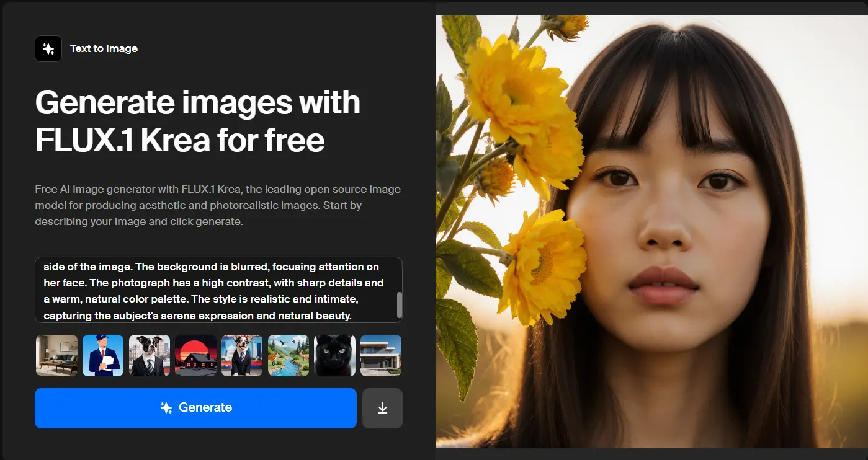The image size is (868, 460).
Task: Click the Text to Image label
Action: click(x=104, y=48)
